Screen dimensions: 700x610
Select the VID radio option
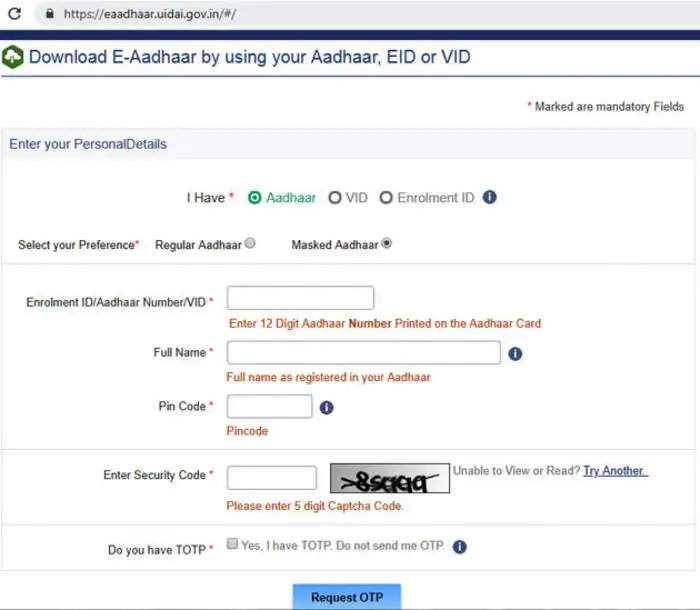click(x=335, y=198)
